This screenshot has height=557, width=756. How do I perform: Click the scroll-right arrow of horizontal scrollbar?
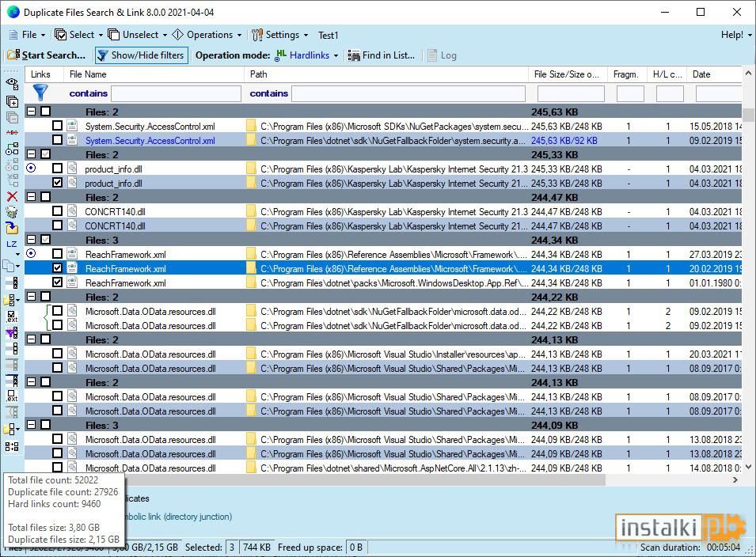(x=735, y=479)
